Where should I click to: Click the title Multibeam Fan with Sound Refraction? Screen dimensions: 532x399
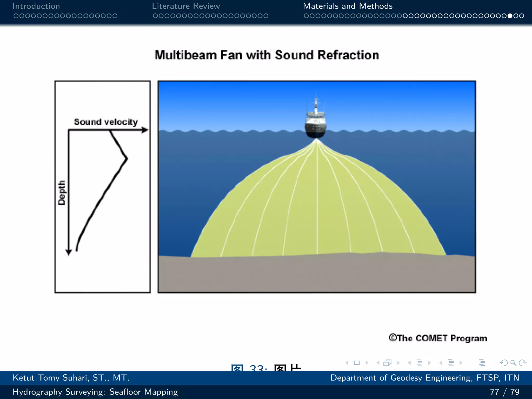click(x=267, y=55)
